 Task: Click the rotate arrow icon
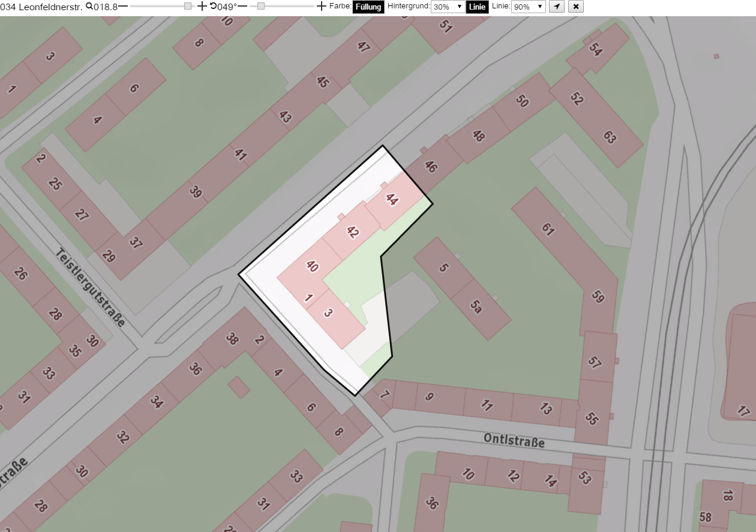[213, 6]
